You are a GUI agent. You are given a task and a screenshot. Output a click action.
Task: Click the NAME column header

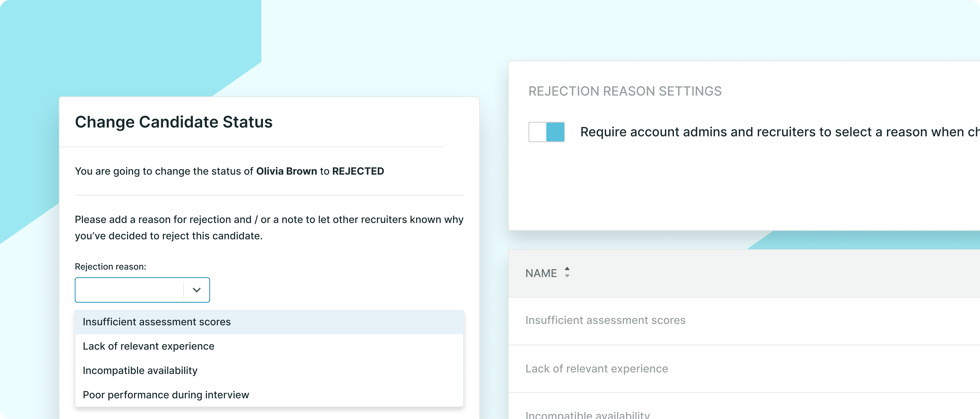tap(541, 273)
